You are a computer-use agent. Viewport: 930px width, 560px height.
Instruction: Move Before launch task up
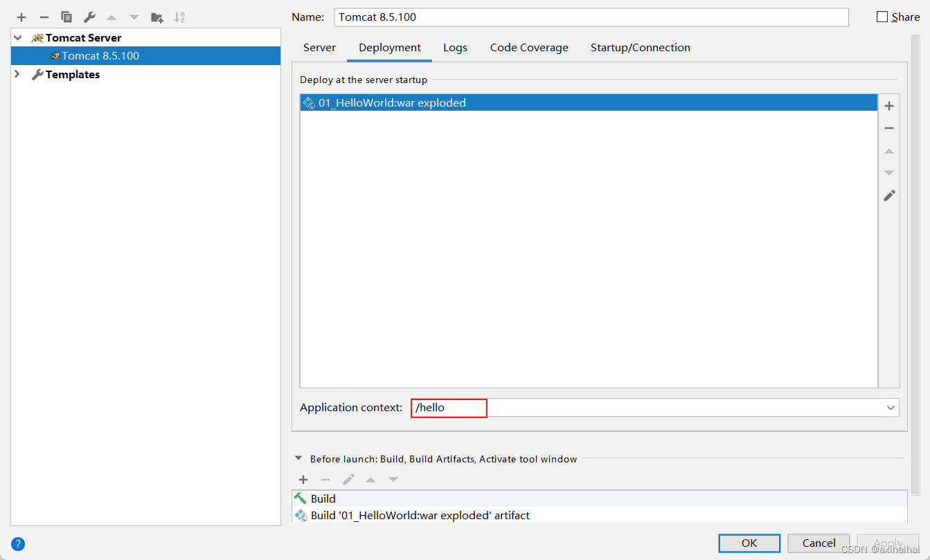370,480
